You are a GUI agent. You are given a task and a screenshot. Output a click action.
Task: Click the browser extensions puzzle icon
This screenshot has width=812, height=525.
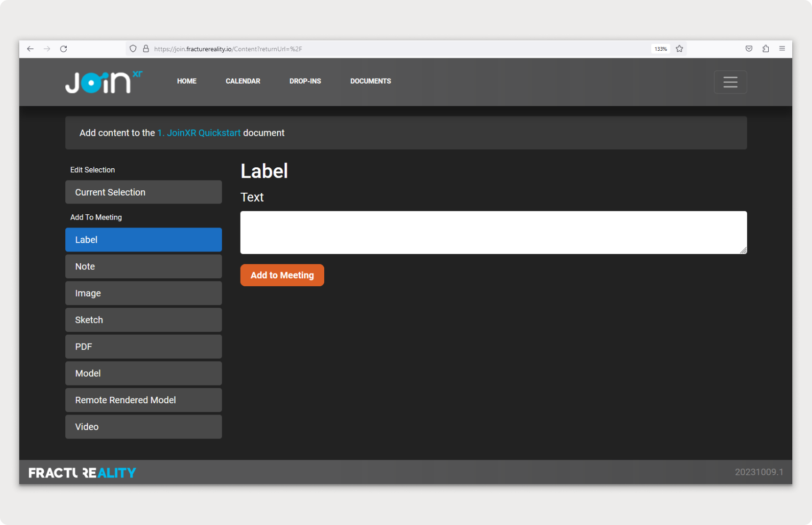pyautogui.click(x=766, y=48)
